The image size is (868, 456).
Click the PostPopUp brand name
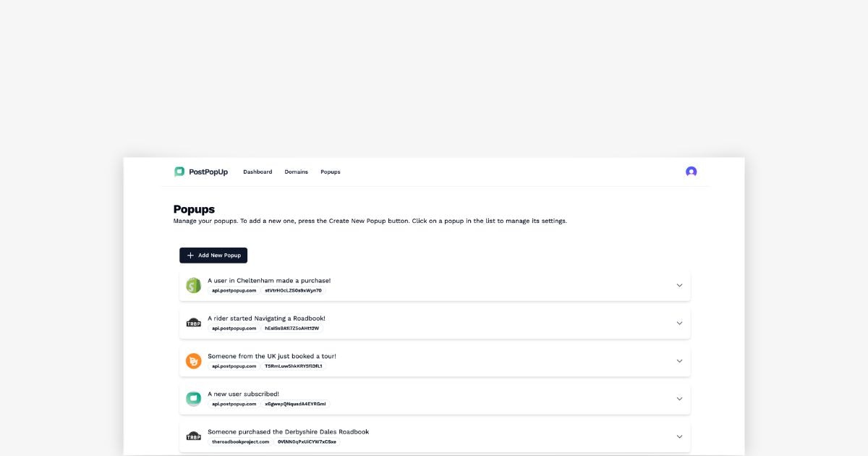(208, 172)
